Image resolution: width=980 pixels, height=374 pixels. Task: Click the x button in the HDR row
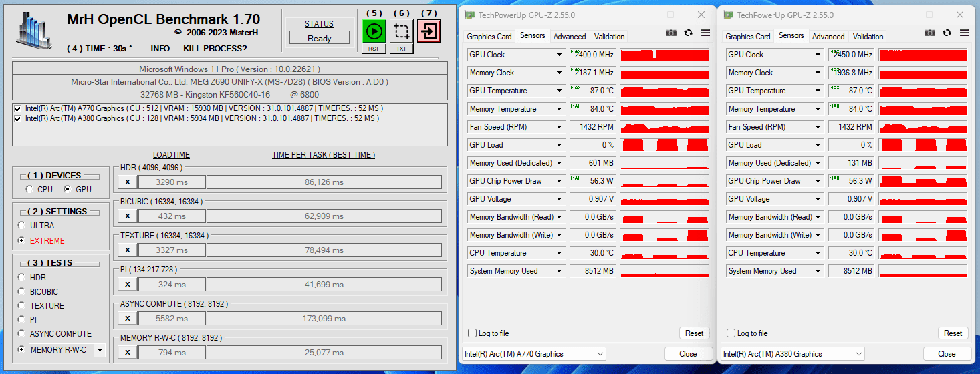coord(127,182)
